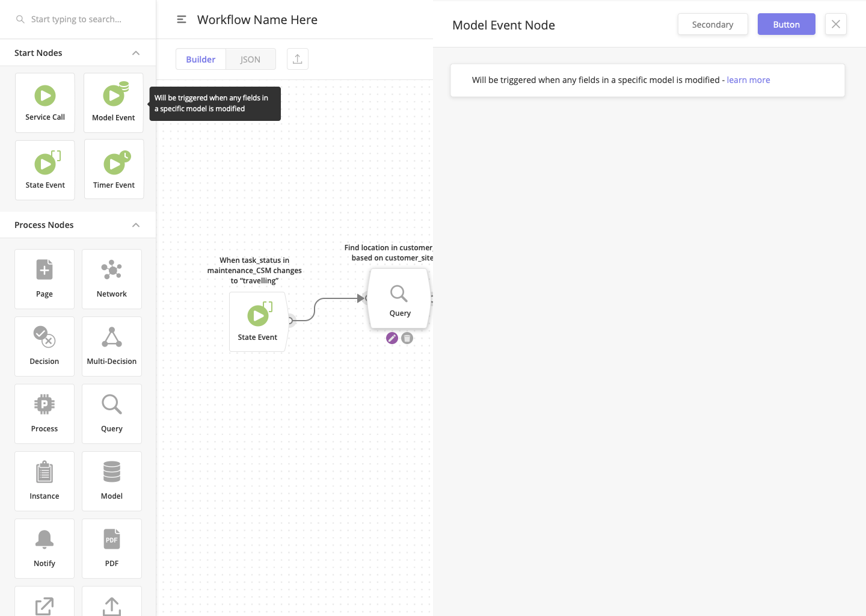The width and height of the screenshot is (866, 616).
Task: Collapse the Start Nodes section
Action: (x=136, y=53)
